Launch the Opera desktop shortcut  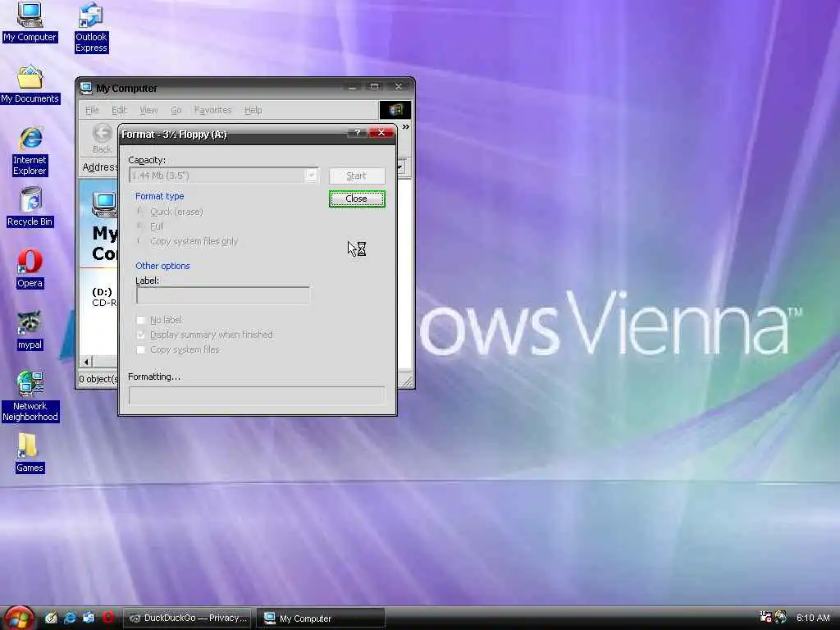[x=30, y=269]
